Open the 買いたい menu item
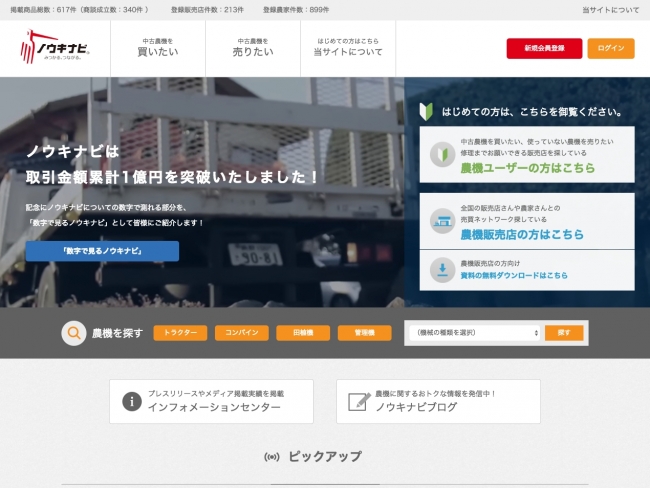This screenshot has height=488, width=650. click(x=158, y=48)
